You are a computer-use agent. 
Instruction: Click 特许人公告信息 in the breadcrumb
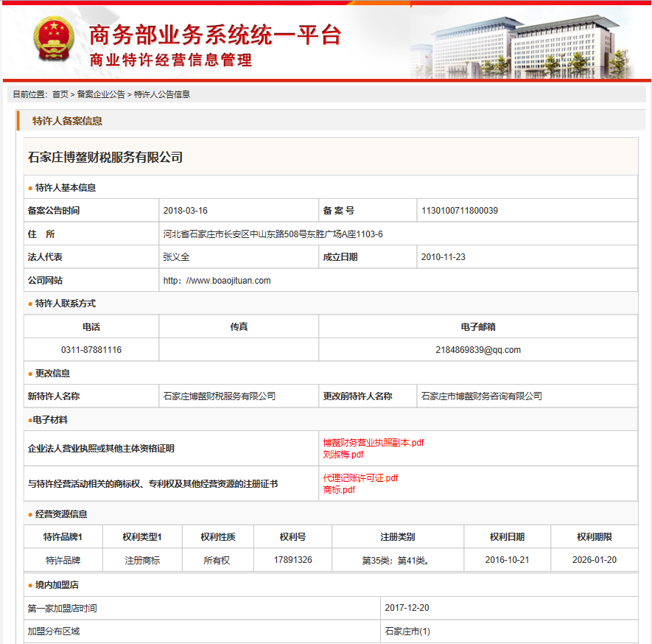pyautogui.click(x=162, y=94)
